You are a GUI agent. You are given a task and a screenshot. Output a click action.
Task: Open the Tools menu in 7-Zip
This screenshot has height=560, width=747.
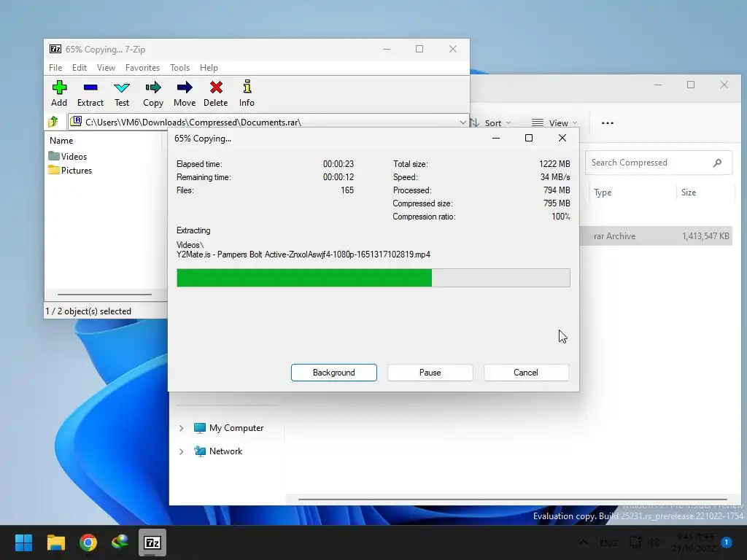179,68
